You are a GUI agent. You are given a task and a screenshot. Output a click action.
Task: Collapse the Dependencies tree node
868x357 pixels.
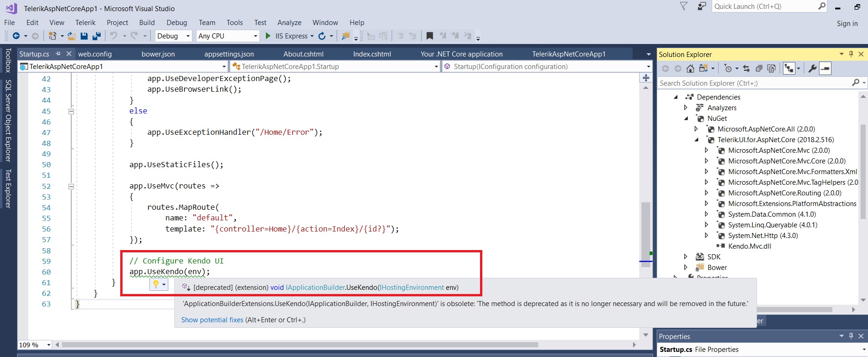click(676, 97)
